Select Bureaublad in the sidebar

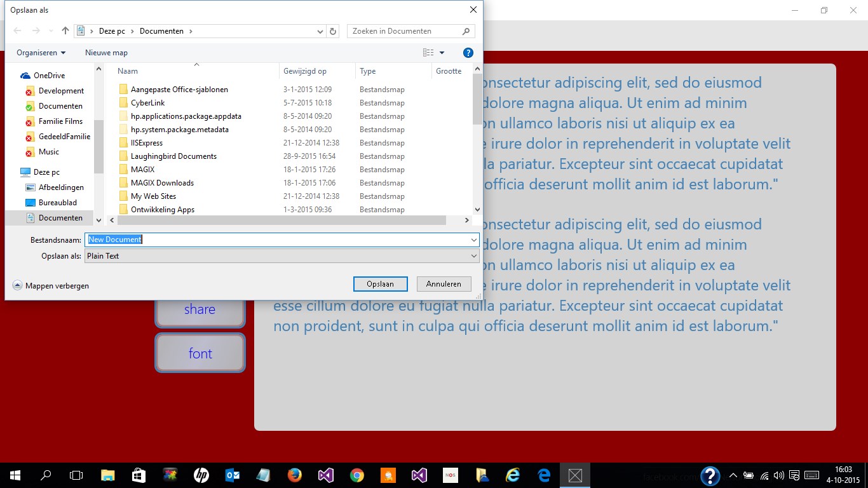click(58, 202)
